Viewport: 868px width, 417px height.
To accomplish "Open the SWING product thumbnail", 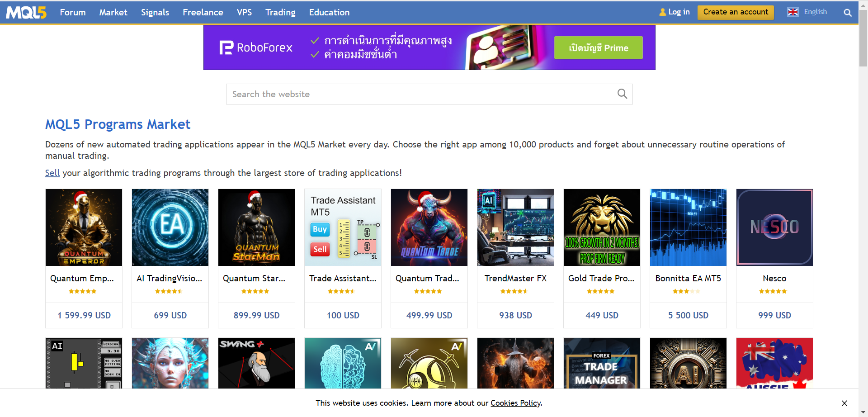I will point(257,363).
